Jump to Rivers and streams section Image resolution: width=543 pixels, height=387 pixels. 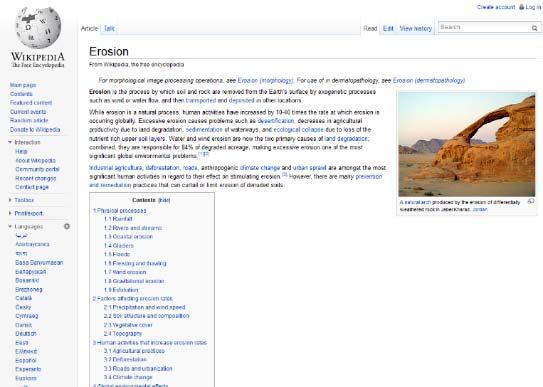133,228
